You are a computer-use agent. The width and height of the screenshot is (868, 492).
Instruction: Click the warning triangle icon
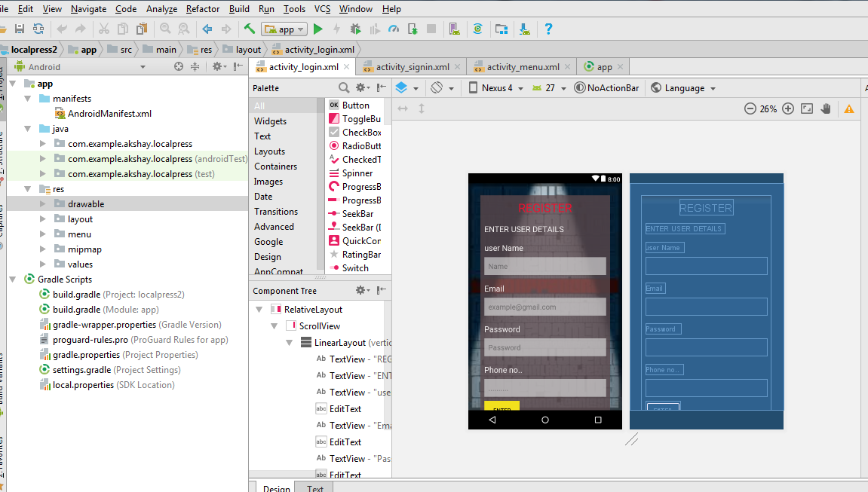click(849, 108)
